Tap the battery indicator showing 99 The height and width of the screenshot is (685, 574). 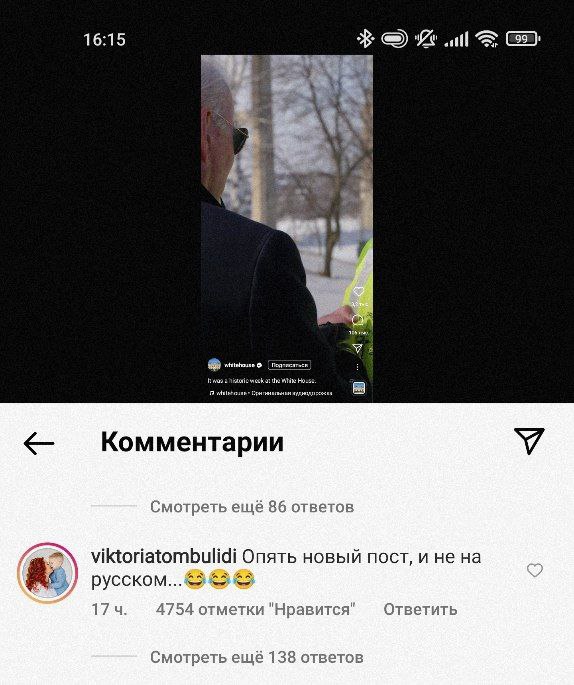(523, 39)
